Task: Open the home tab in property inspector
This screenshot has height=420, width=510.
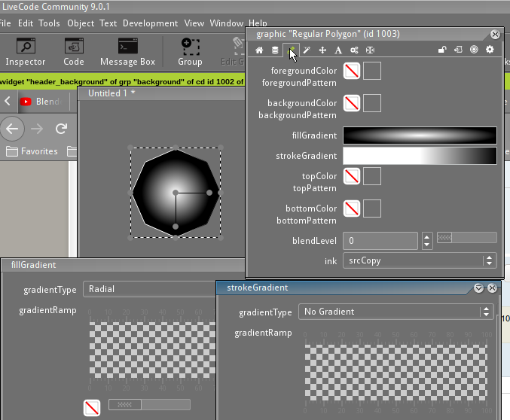Action: 259,50
